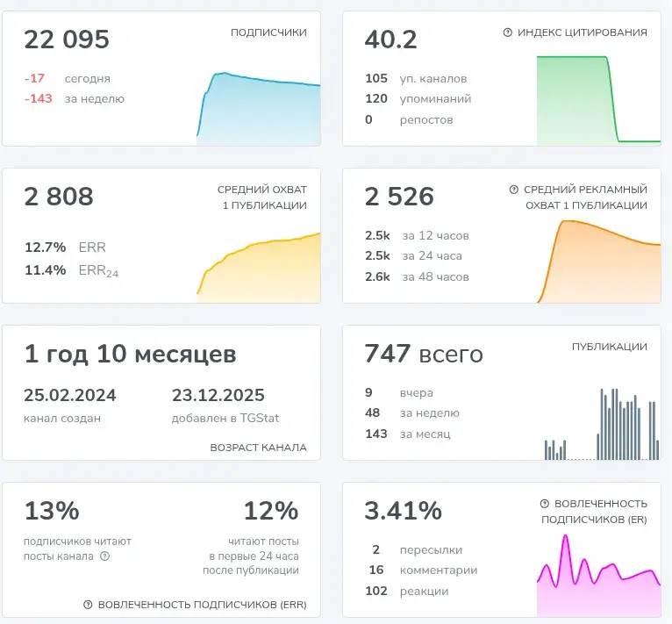Image resolution: width=672 pixels, height=624 pixels.
Task: Click the -143 weekly change value
Action: coord(39,98)
